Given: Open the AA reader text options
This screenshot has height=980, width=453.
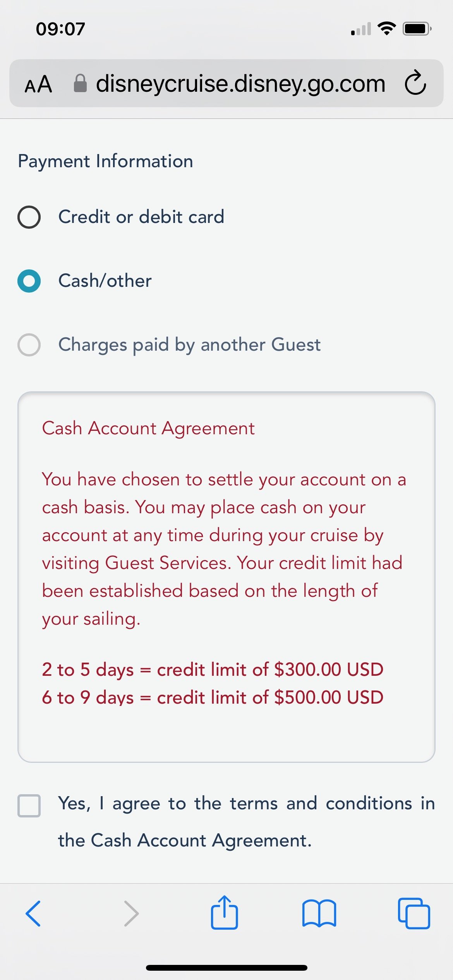Looking at the screenshot, I should click(38, 84).
